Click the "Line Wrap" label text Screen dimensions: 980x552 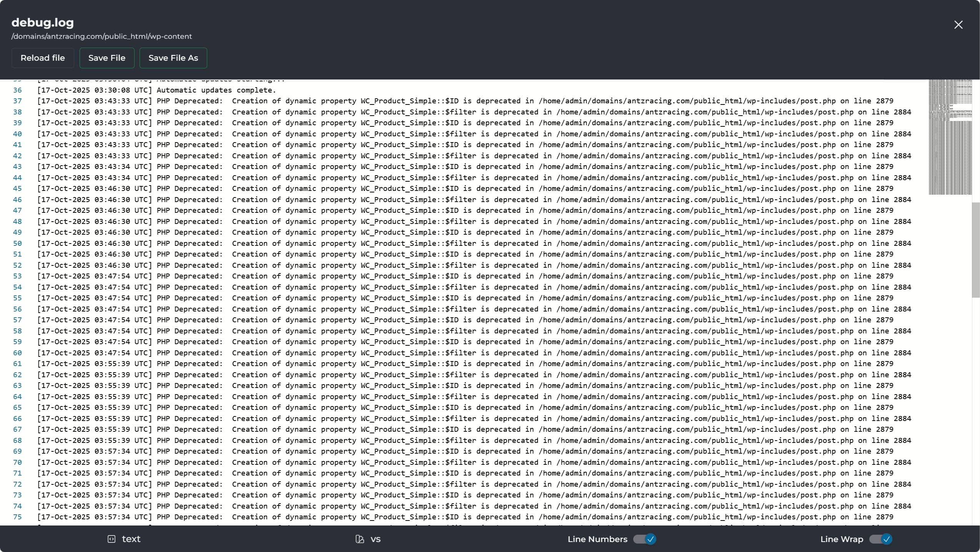click(841, 539)
